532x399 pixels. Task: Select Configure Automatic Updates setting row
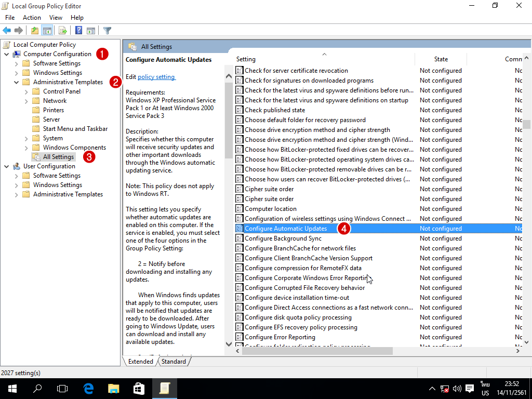pos(378,229)
